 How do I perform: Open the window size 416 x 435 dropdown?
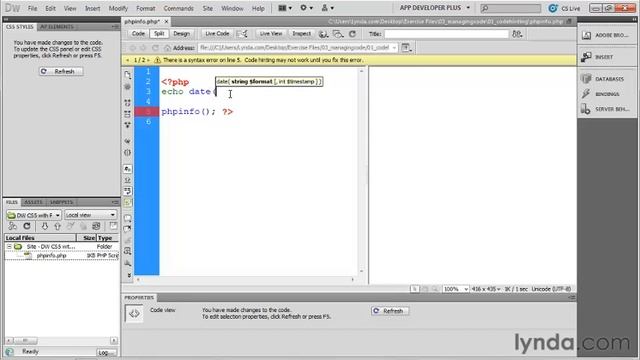pos(486,289)
